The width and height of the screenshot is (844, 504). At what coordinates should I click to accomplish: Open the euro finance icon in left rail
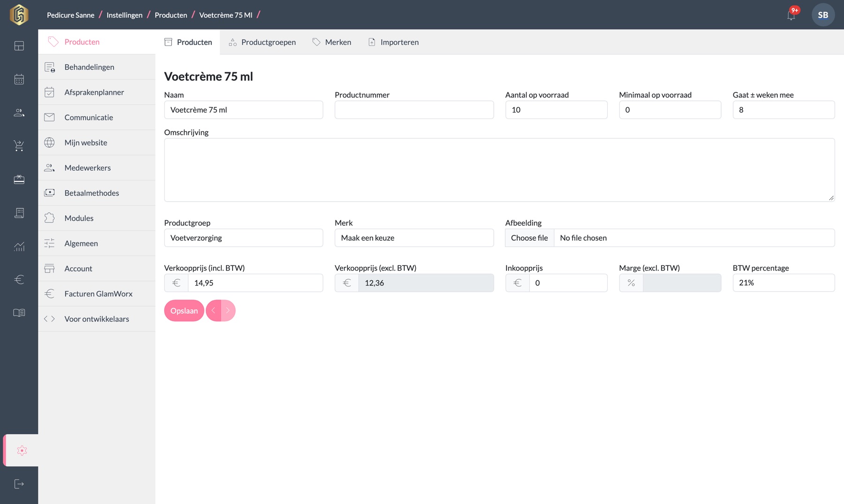point(19,279)
